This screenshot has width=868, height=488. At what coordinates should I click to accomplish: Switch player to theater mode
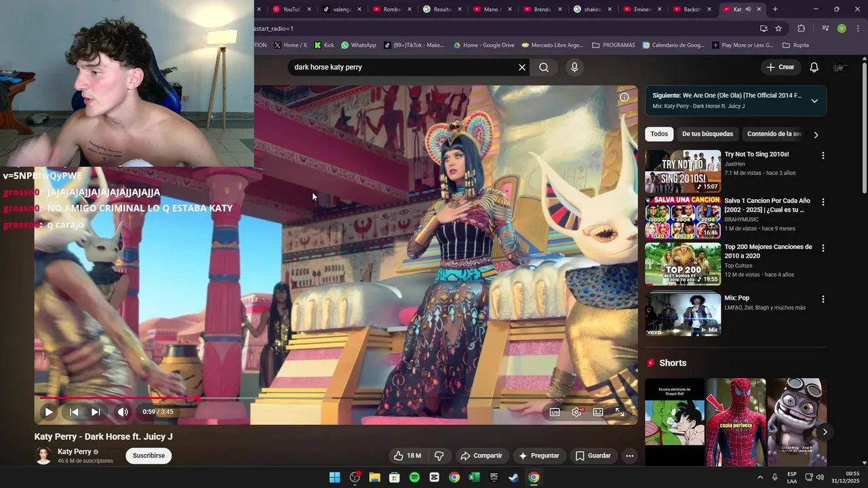(598, 411)
